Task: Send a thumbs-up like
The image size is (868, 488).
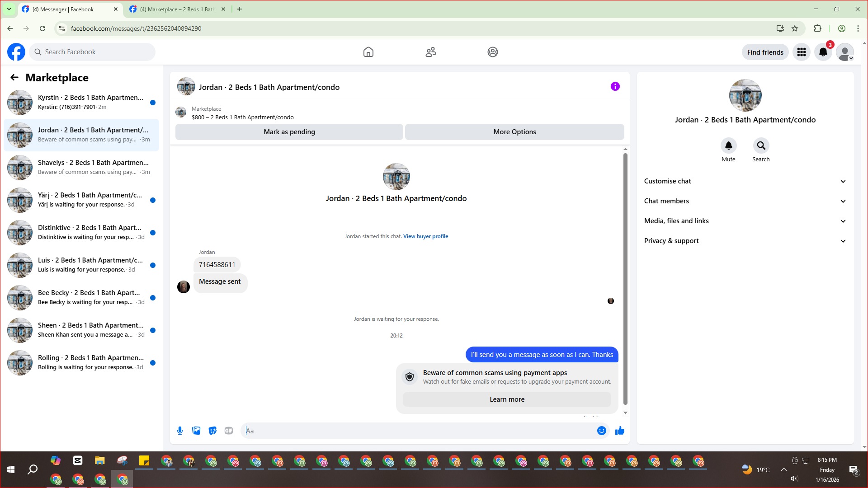Action: (619, 431)
